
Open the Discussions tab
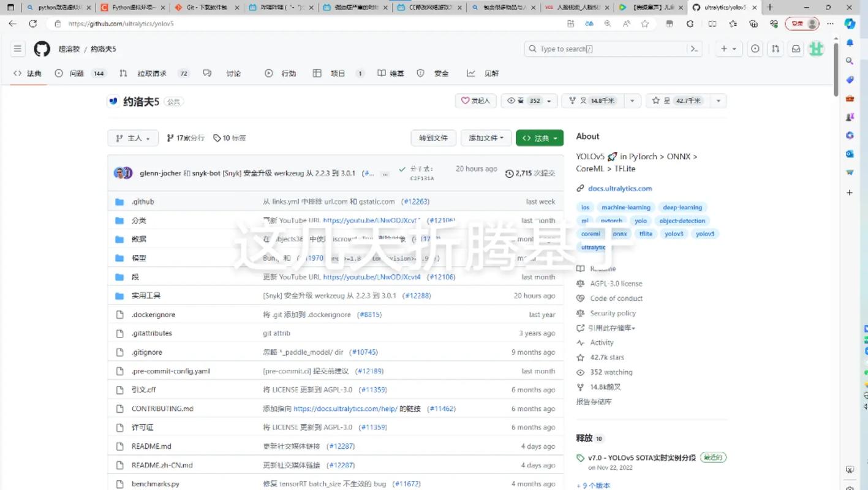pyautogui.click(x=223, y=73)
